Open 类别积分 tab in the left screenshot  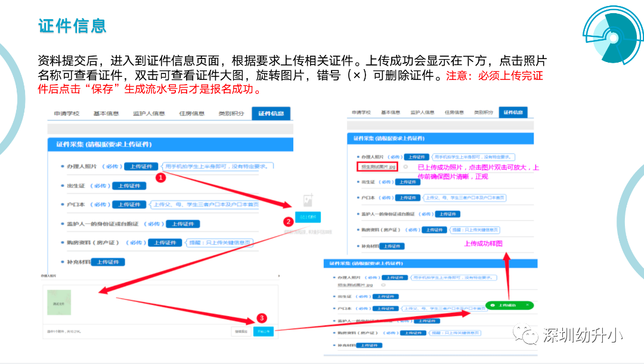pos(231,113)
